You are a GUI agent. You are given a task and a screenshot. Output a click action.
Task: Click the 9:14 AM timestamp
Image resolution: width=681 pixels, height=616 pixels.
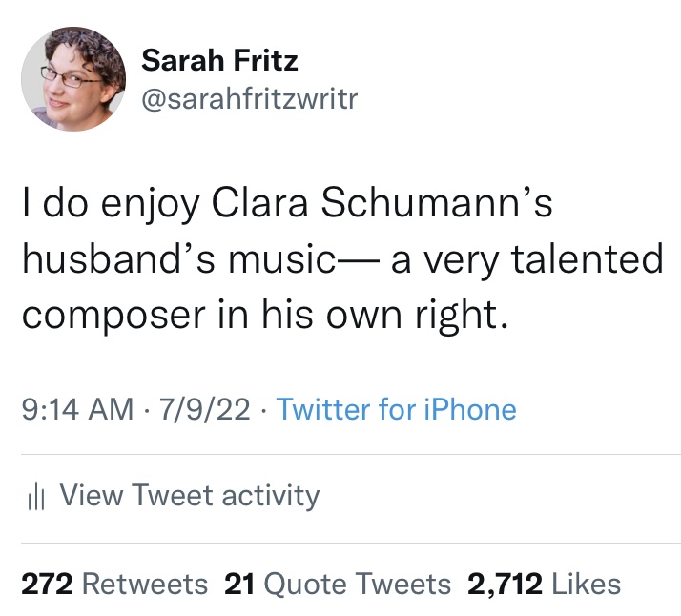(x=77, y=410)
